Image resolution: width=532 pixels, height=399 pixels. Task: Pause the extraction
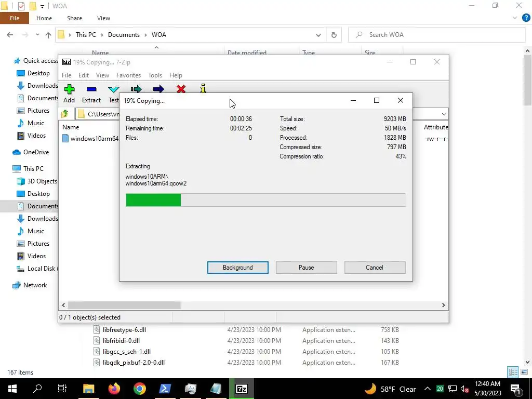click(307, 268)
